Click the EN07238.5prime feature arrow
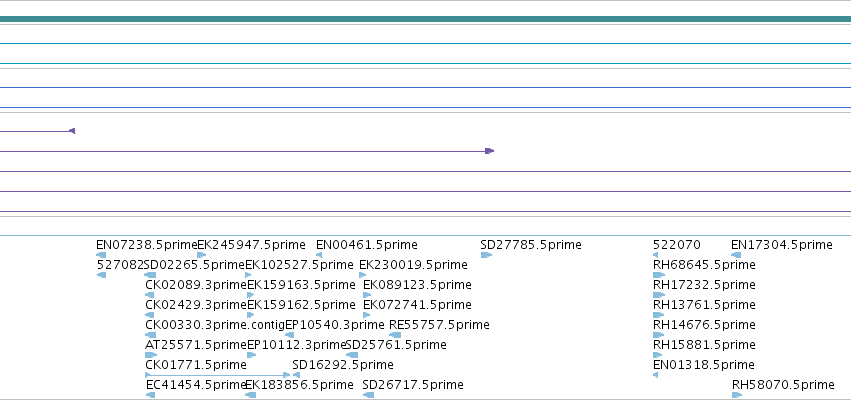851x400 pixels. [101, 255]
